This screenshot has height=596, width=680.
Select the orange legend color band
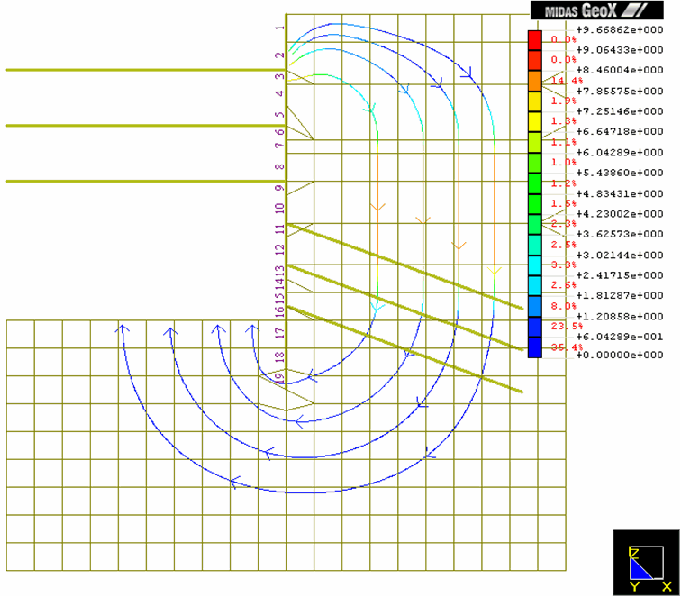pos(535,81)
